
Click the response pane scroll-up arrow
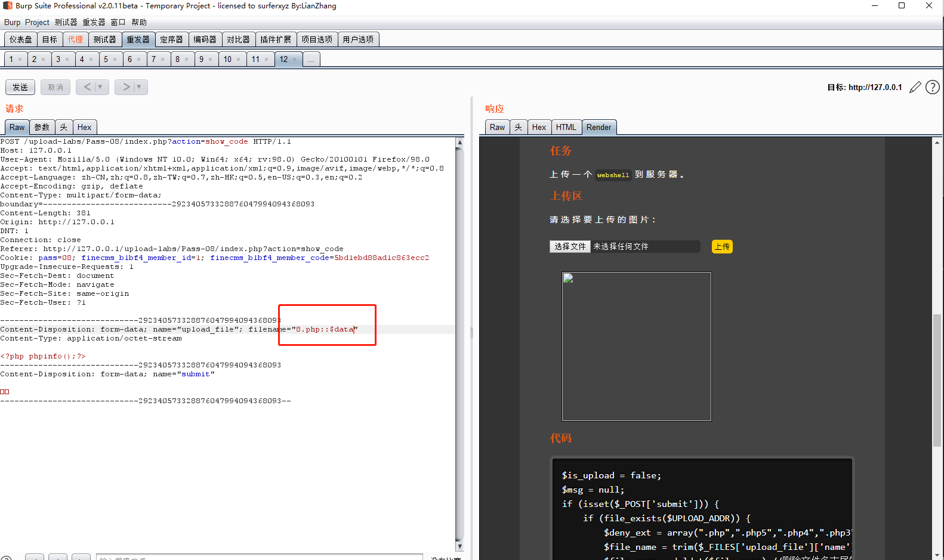coord(937,143)
